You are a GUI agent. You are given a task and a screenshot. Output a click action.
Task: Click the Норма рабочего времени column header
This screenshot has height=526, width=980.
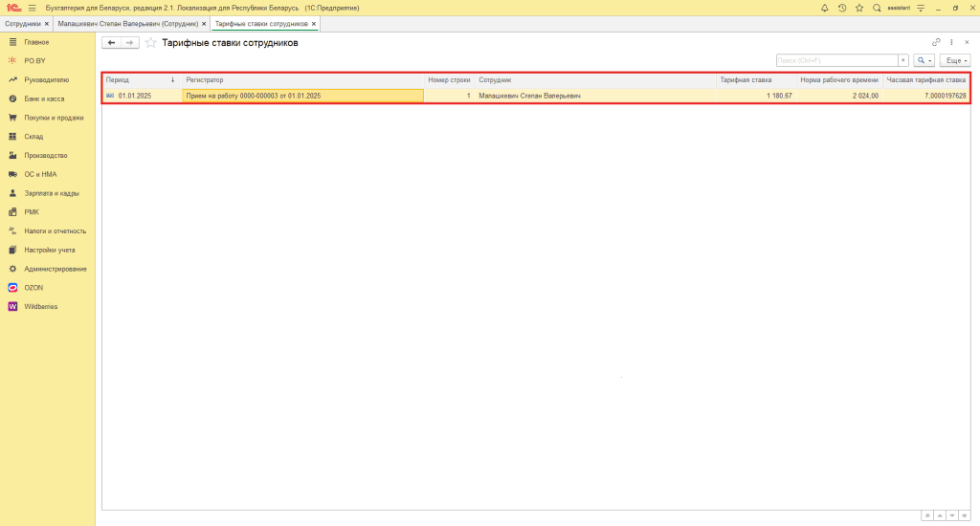[x=839, y=80]
